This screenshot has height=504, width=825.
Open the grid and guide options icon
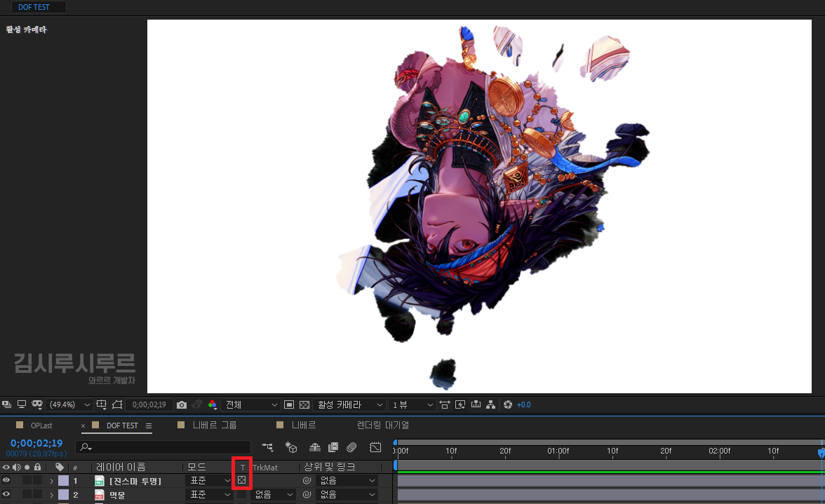point(102,404)
